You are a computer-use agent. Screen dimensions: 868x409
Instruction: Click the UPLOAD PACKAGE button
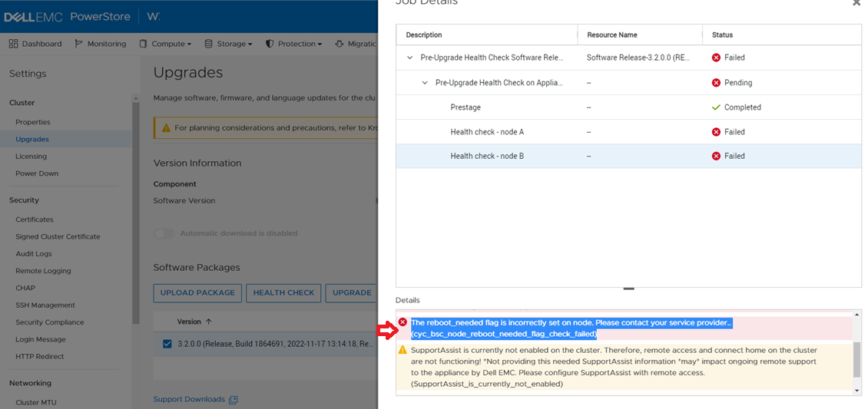coord(197,293)
